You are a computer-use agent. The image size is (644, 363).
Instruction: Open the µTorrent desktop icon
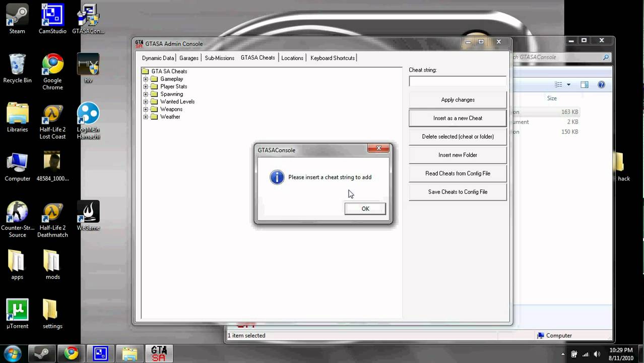[x=17, y=314]
